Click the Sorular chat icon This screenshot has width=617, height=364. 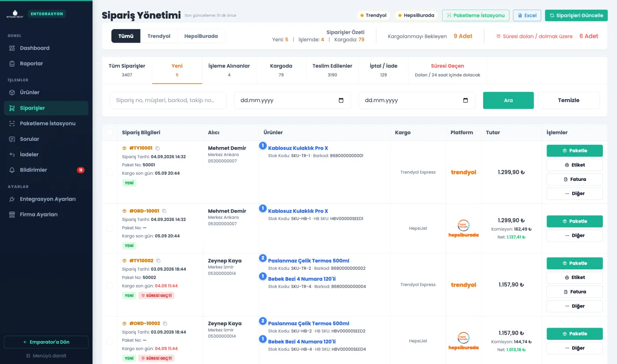12,139
